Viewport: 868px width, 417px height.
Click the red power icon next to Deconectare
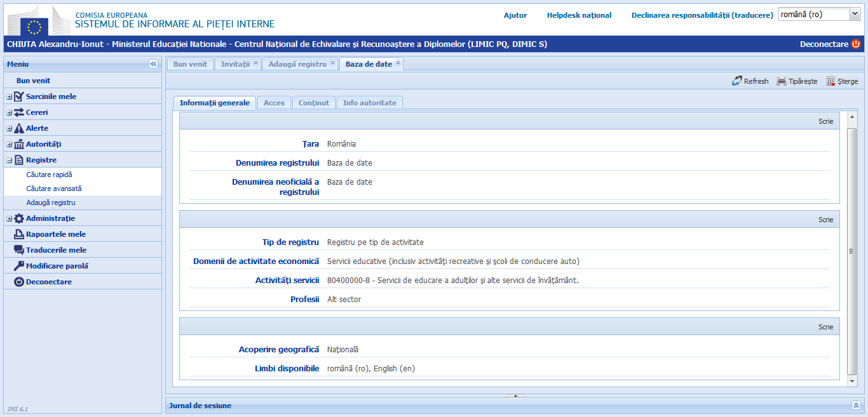pos(857,45)
